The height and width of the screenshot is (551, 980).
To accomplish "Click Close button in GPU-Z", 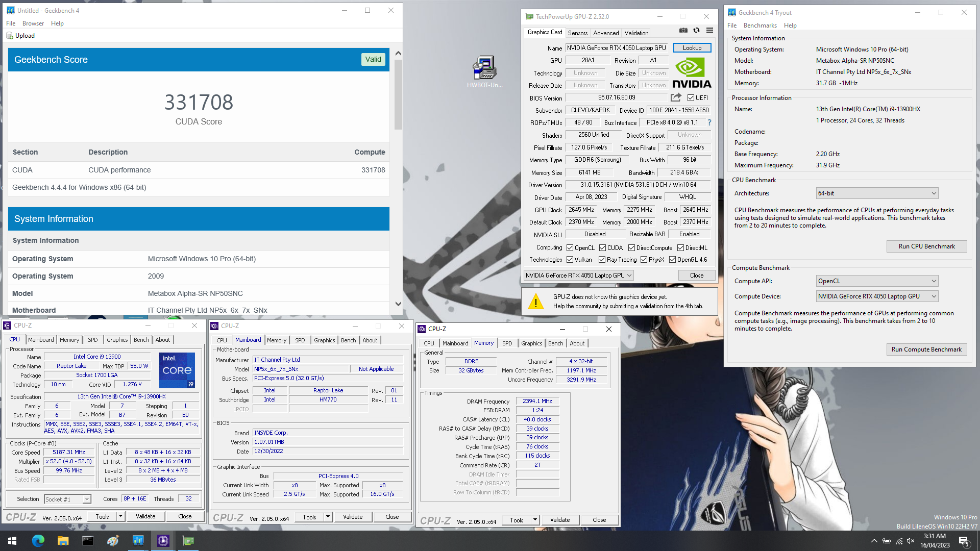I will (696, 275).
